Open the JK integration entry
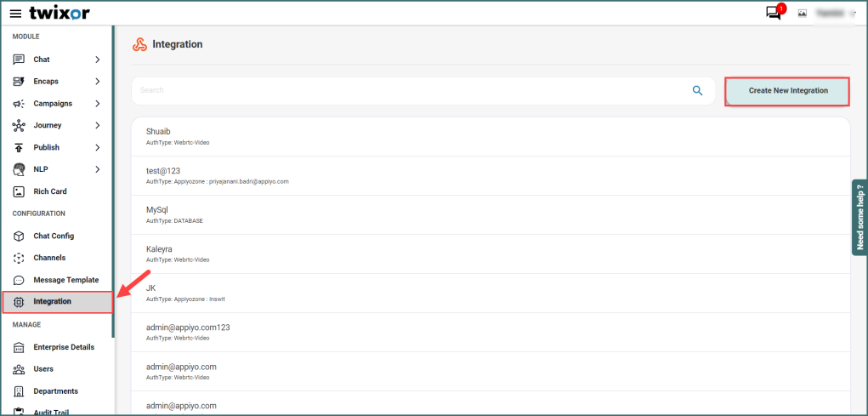868x416 pixels. (491, 293)
